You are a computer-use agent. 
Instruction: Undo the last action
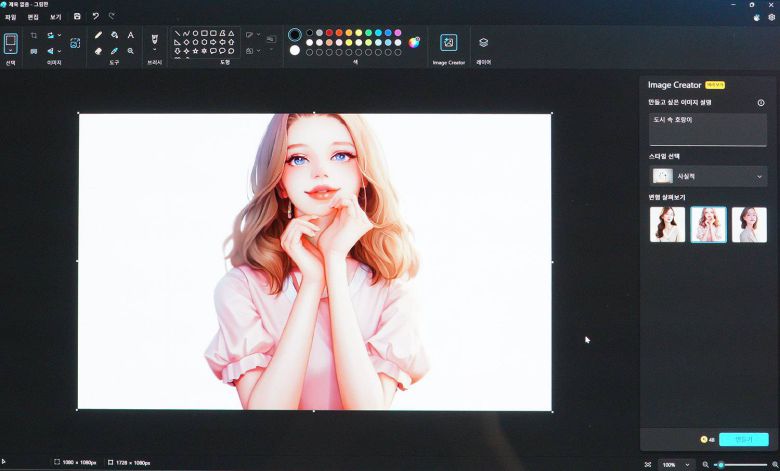pyautogui.click(x=95, y=16)
